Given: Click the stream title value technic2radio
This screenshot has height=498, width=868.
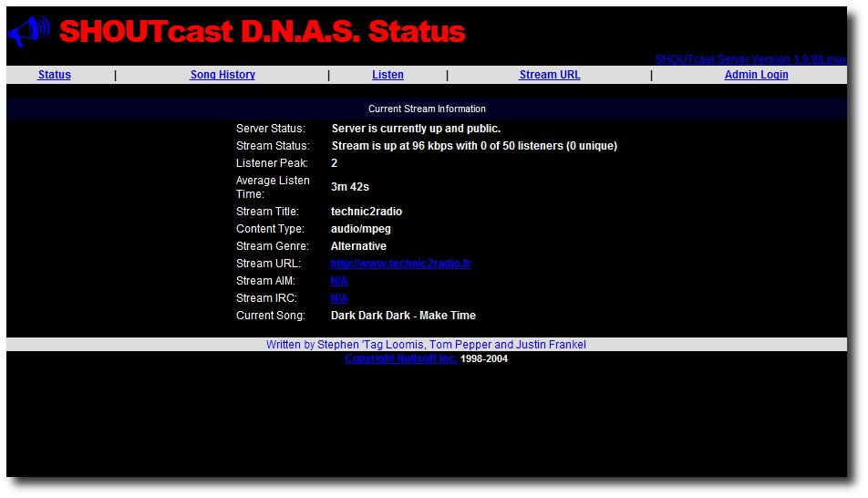Looking at the screenshot, I should pos(367,212).
